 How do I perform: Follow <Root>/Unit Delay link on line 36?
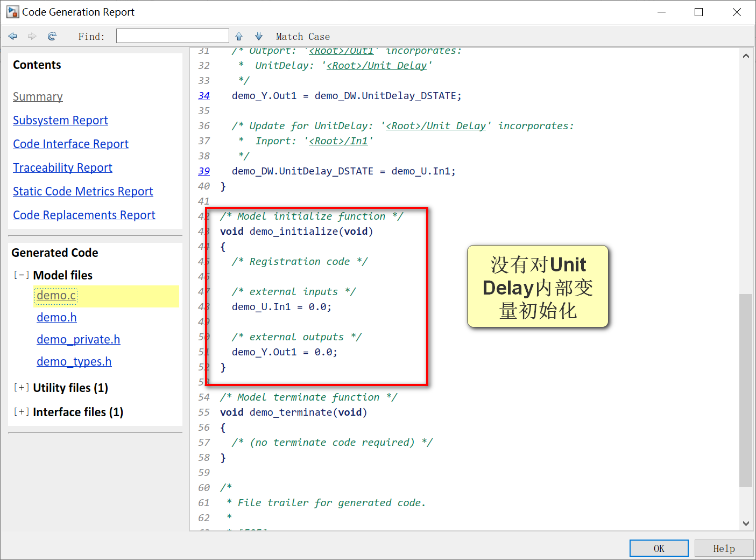[x=436, y=126]
